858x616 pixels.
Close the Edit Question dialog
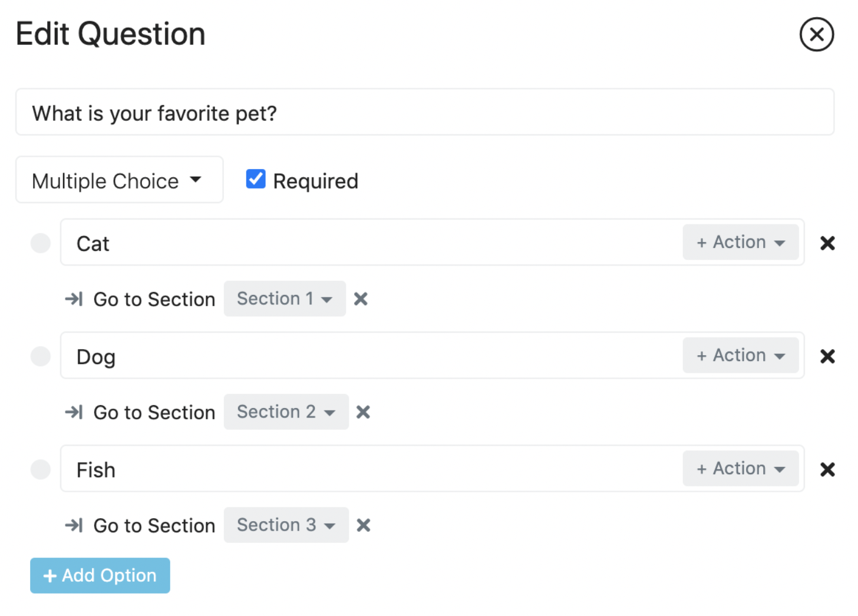point(816,35)
